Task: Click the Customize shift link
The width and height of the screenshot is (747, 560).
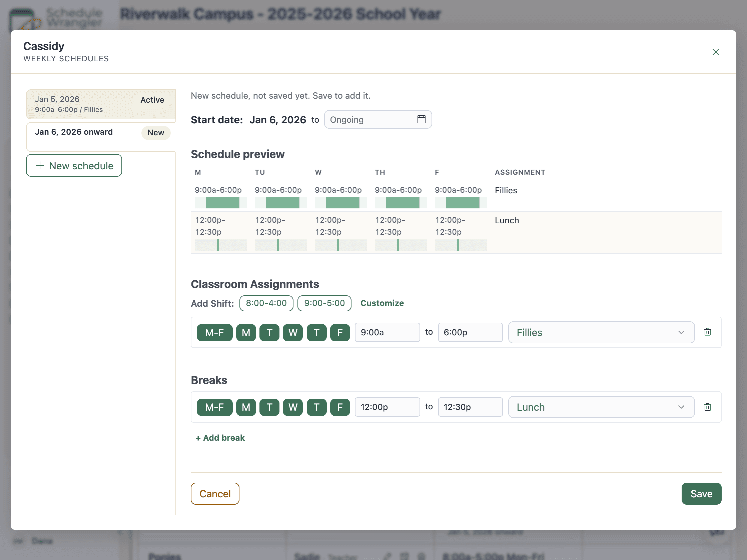Action: coord(382,303)
